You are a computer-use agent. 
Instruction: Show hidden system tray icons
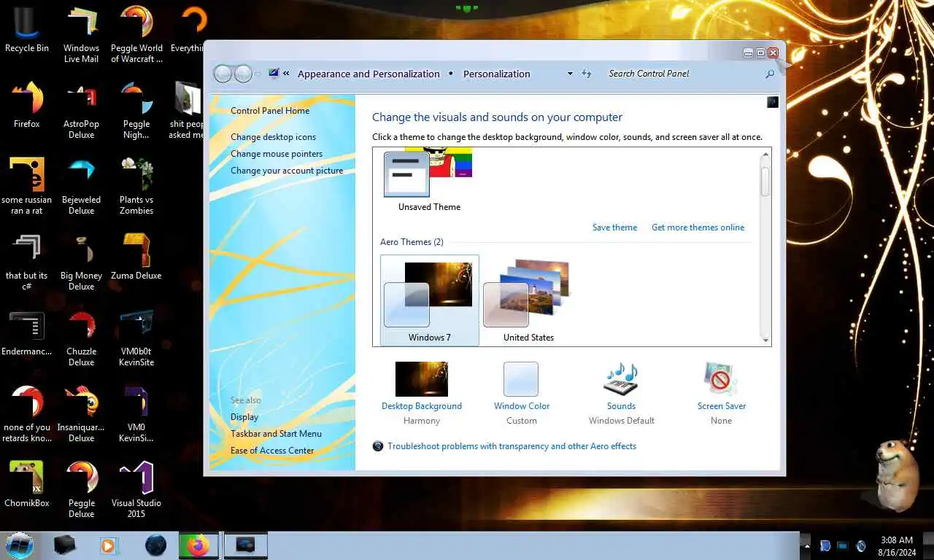(806, 545)
